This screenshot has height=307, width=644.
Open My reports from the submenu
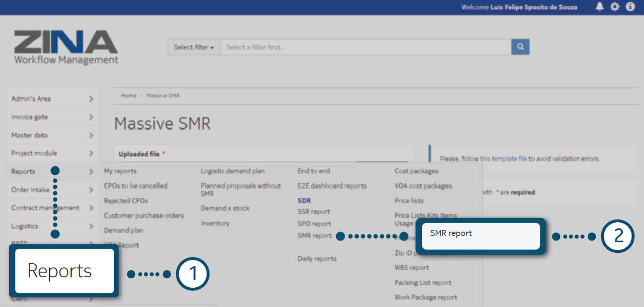[120, 171]
